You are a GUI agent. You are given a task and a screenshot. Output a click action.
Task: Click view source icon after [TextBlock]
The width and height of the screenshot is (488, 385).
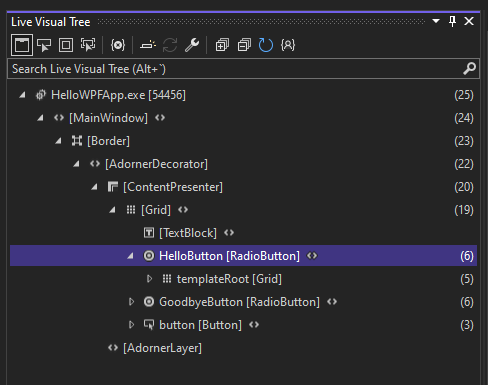pyautogui.click(x=229, y=233)
